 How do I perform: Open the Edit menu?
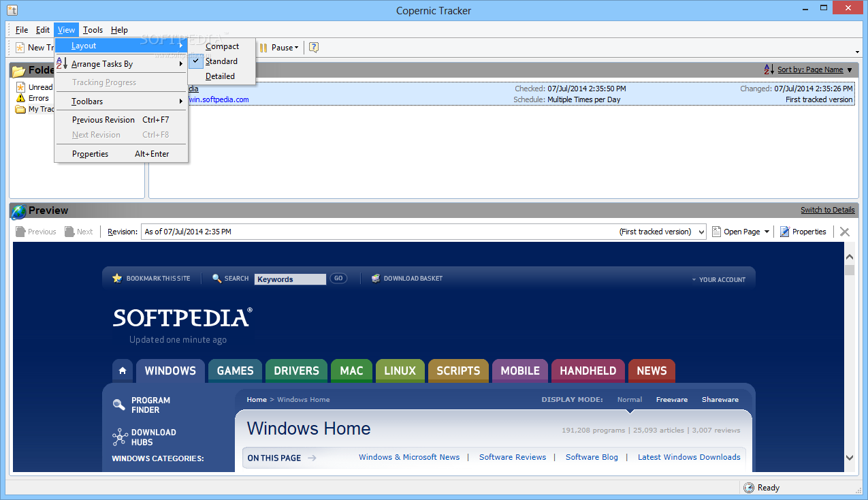[43, 30]
